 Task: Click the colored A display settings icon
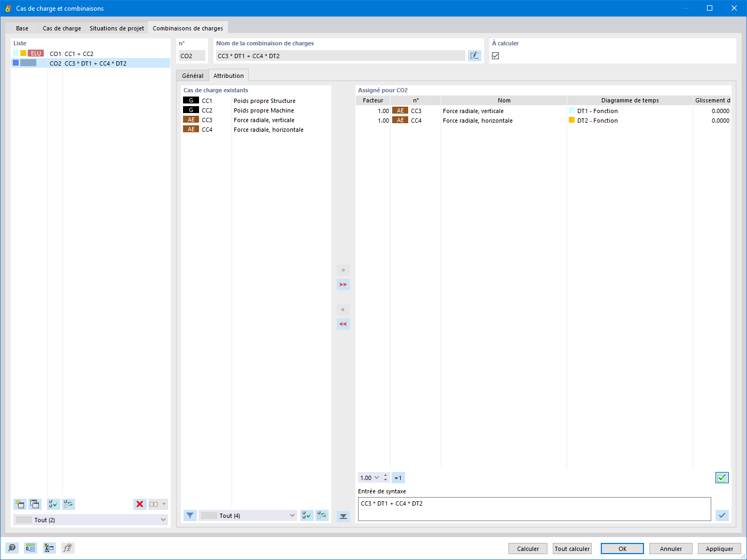coord(49,548)
